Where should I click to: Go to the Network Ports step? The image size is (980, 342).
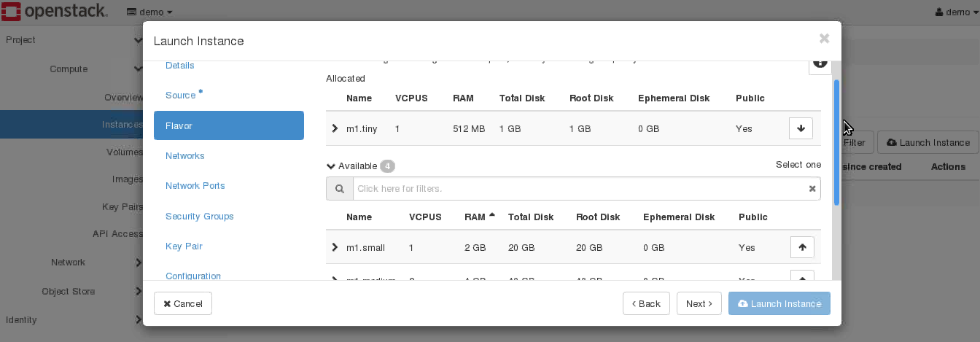coord(195,186)
